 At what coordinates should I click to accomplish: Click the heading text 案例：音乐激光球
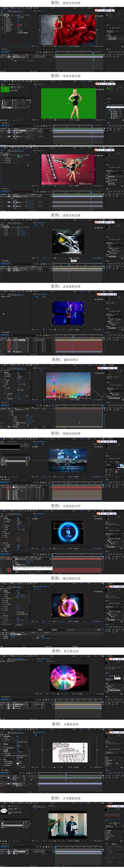65,651
